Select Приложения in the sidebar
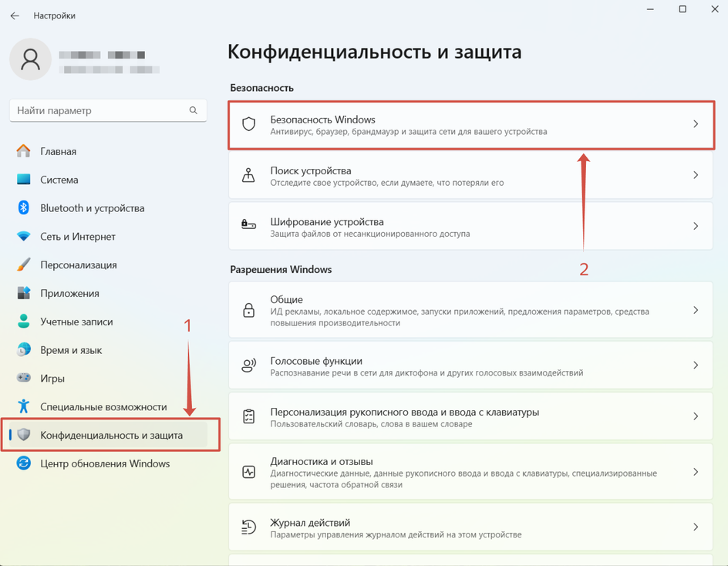This screenshot has height=566, width=728. (x=108, y=293)
